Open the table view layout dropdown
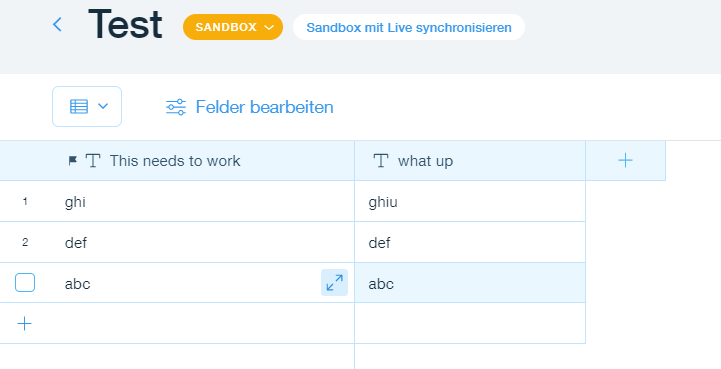This screenshot has width=721, height=369. pyautogui.click(x=87, y=106)
